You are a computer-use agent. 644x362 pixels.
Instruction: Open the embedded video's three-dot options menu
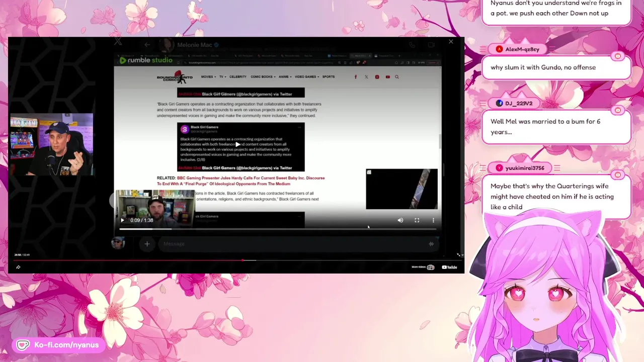point(433,220)
